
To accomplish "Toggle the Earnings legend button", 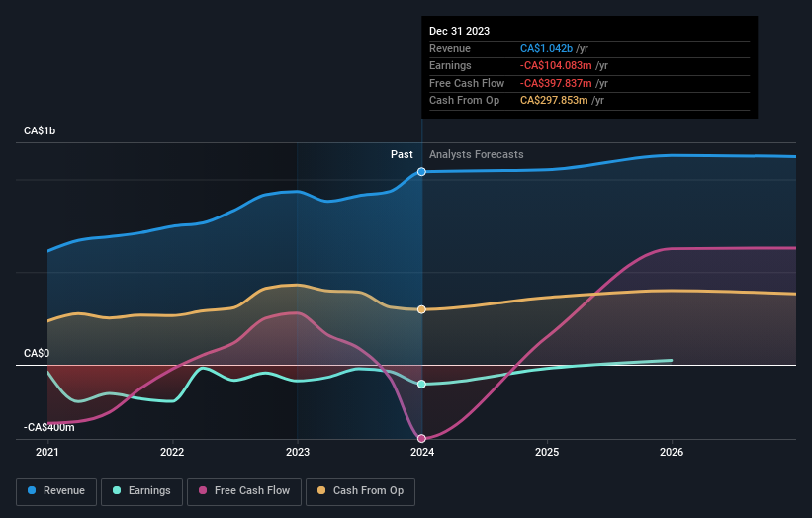I will coord(141,491).
